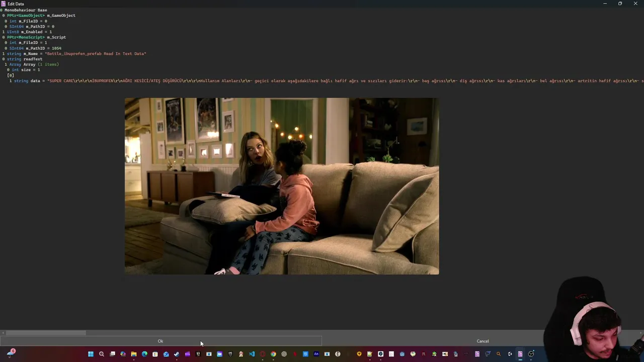Open Microsoft Edge from the taskbar

click(x=144, y=354)
